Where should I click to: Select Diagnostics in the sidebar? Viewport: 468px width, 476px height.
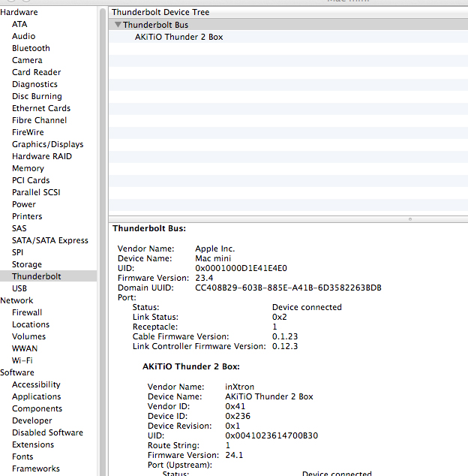point(34,84)
